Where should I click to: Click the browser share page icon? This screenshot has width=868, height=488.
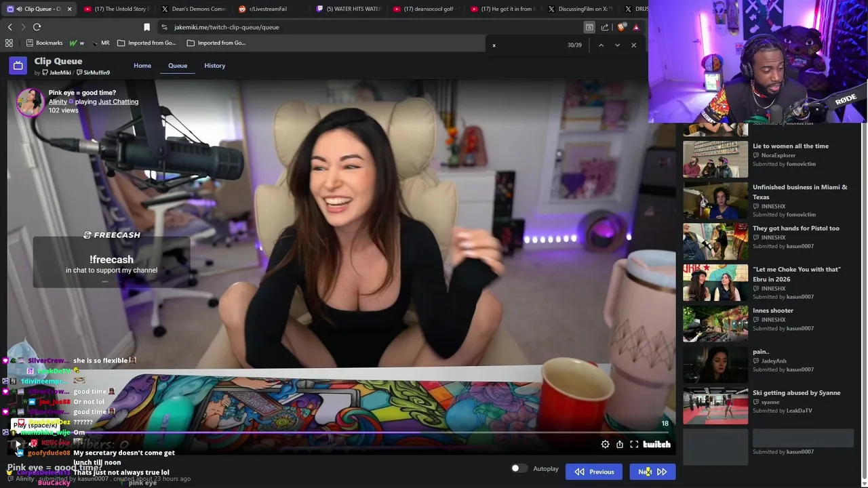(605, 27)
